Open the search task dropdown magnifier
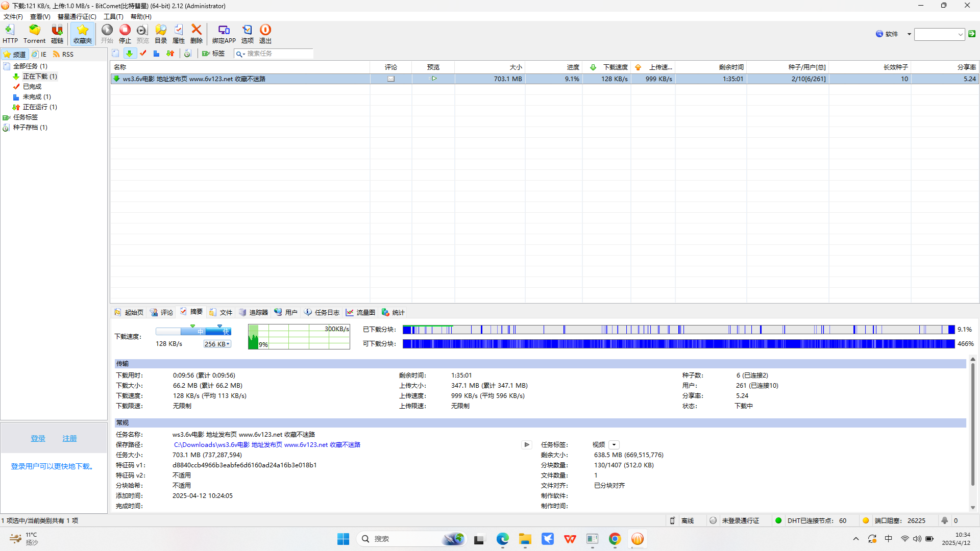This screenshot has height=551, width=980. click(240, 54)
